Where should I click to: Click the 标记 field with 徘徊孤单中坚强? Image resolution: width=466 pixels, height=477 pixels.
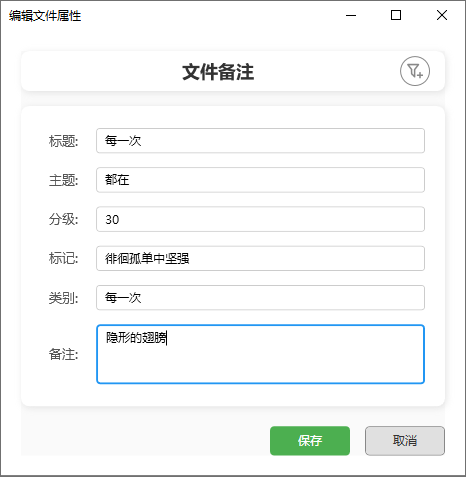pos(260,258)
